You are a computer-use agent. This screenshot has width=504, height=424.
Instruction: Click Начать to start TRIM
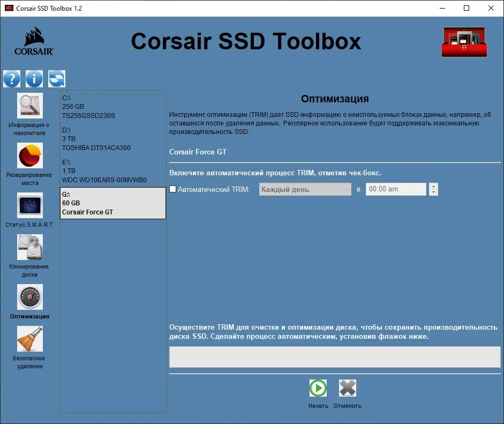(x=318, y=388)
